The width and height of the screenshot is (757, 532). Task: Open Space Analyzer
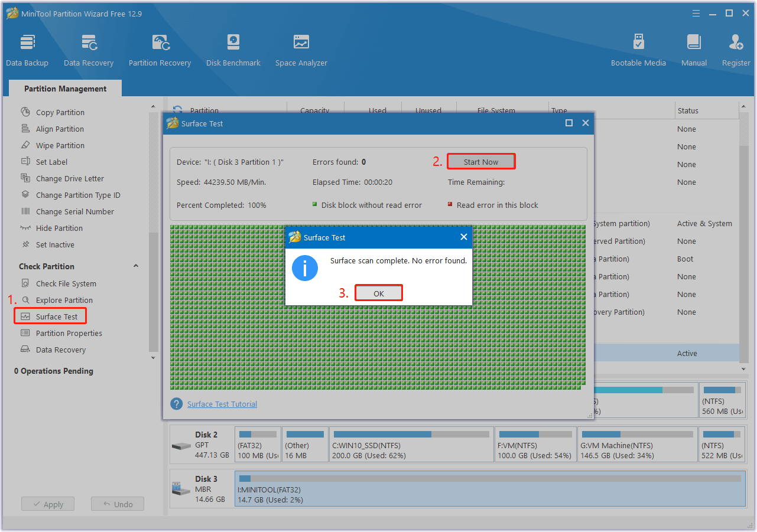coord(301,51)
